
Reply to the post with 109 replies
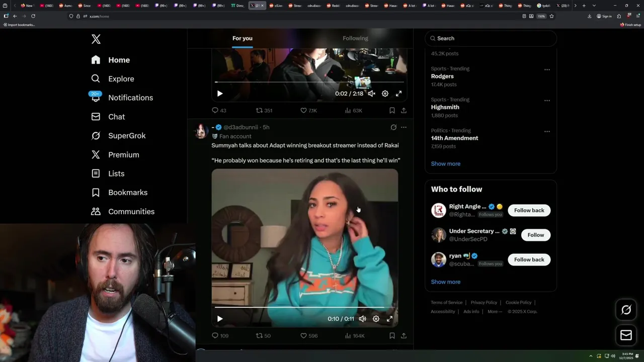tap(220, 336)
